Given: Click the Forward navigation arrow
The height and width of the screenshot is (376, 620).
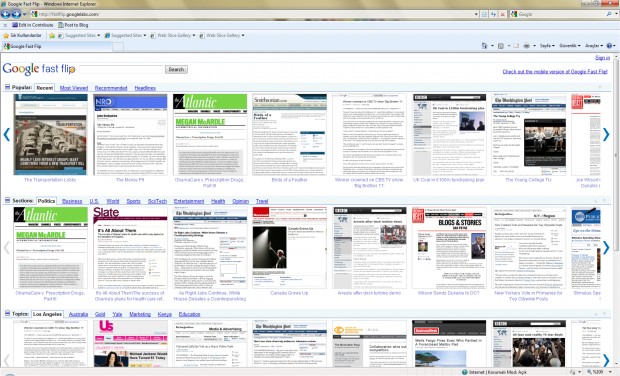Looking at the screenshot, I should pyautogui.click(x=16, y=14).
